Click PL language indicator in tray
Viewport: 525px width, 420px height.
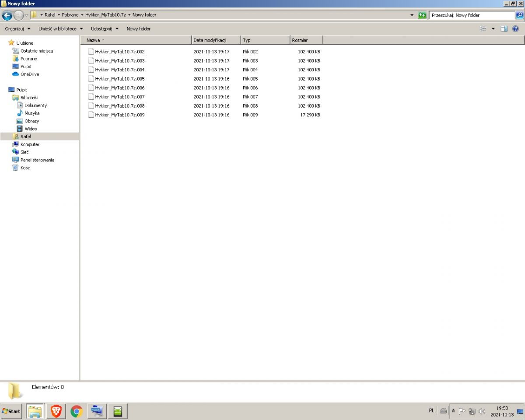[x=432, y=411]
